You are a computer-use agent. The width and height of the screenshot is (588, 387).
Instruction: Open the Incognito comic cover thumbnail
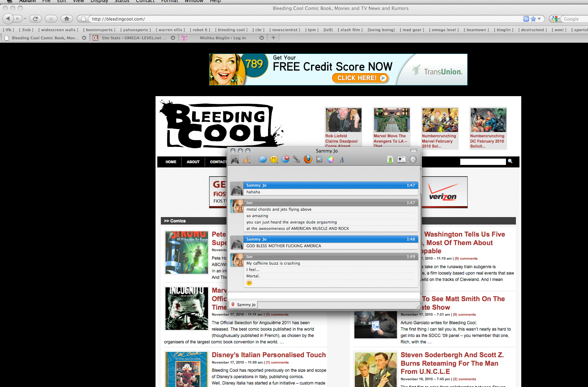pos(186,309)
